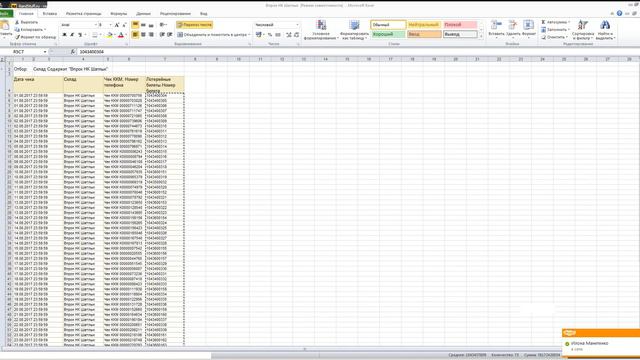
Task: Toggle middle vertical alignment
Action: 143,25
